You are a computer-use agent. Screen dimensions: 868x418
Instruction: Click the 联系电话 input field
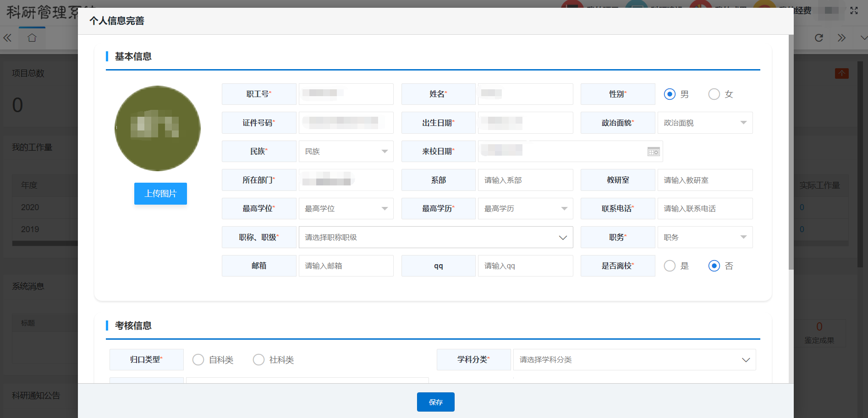click(x=705, y=209)
